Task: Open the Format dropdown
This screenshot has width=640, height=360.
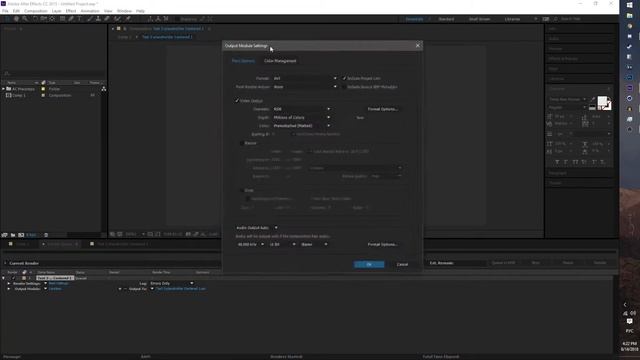Action: point(305,78)
